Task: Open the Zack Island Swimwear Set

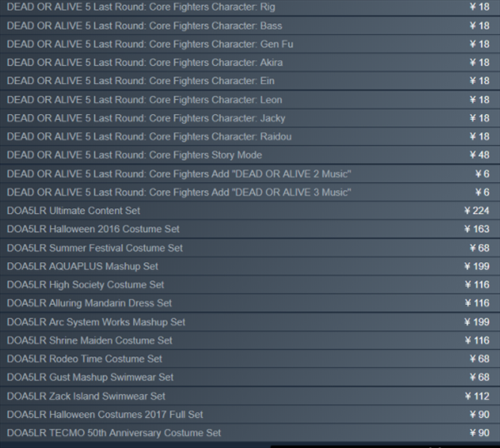Action: click(x=250, y=396)
